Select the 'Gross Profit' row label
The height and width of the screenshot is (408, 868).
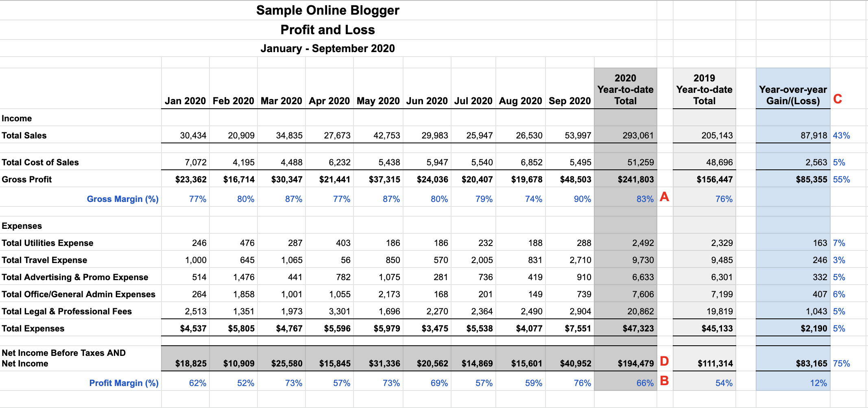(x=27, y=180)
